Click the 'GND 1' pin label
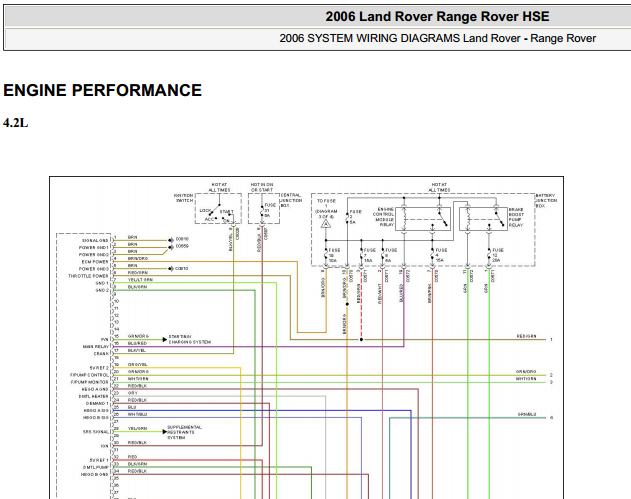The height and width of the screenshot is (499, 631). pos(102,283)
